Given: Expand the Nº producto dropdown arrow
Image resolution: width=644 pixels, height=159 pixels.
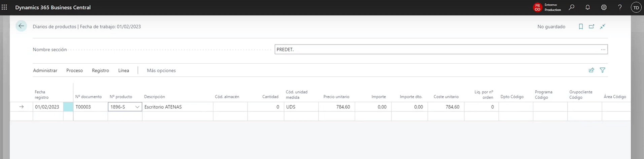Looking at the screenshot, I should (x=137, y=107).
